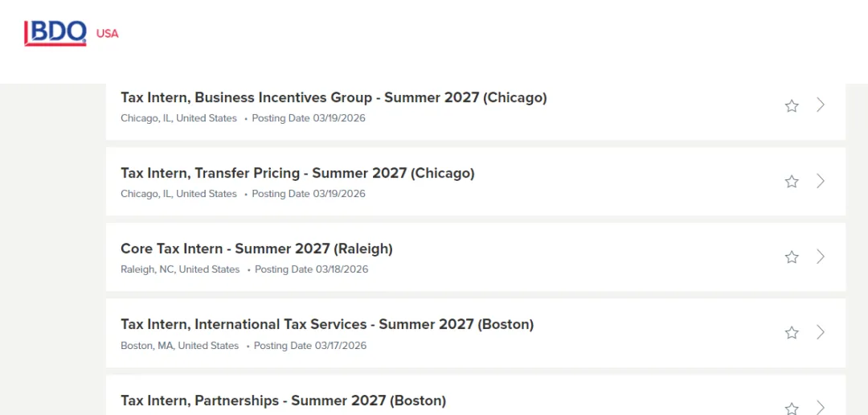Click posting date 03/18/2026 on Raleigh job
Image resolution: width=868 pixels, height=415 pixels.
[x=311, y=269]
